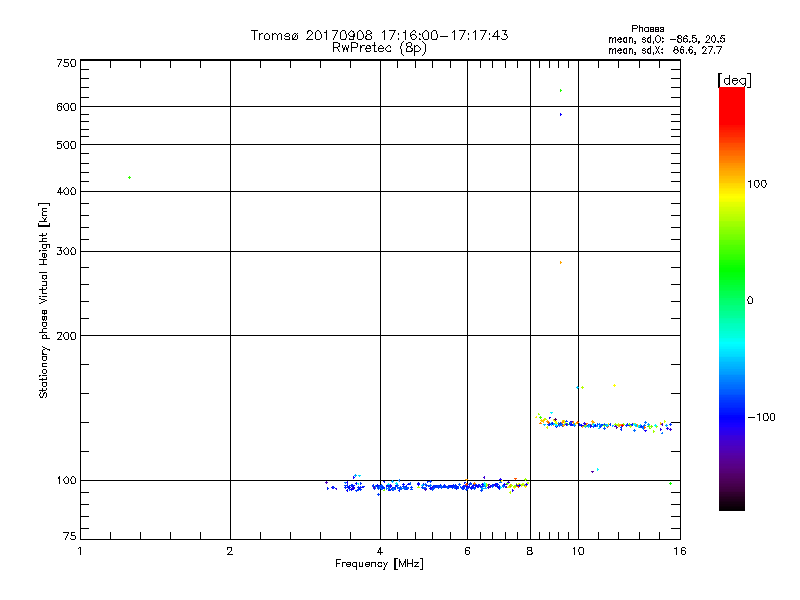
Task: Click the blue data point near 580 km
Action: pos(561,115)
